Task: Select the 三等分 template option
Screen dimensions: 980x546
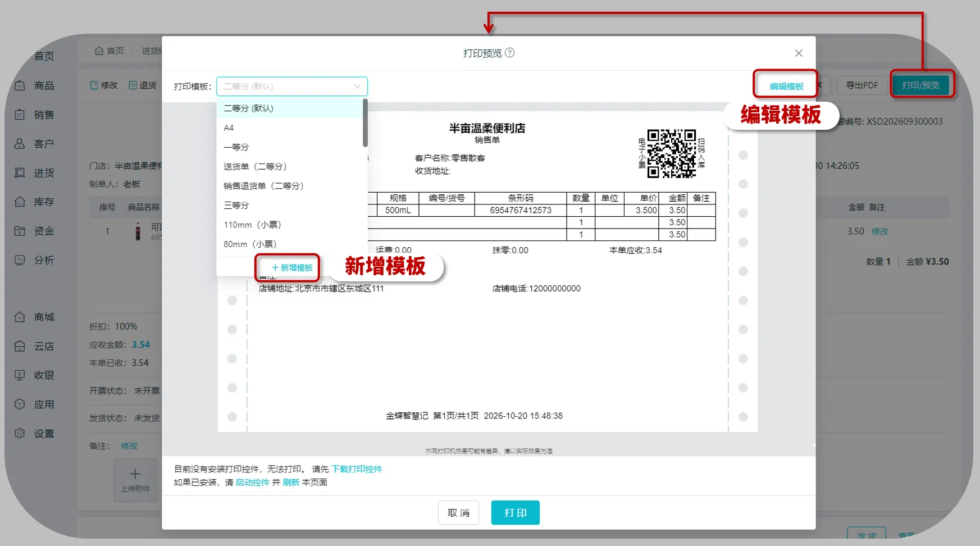Action: [x=290, y=206]
